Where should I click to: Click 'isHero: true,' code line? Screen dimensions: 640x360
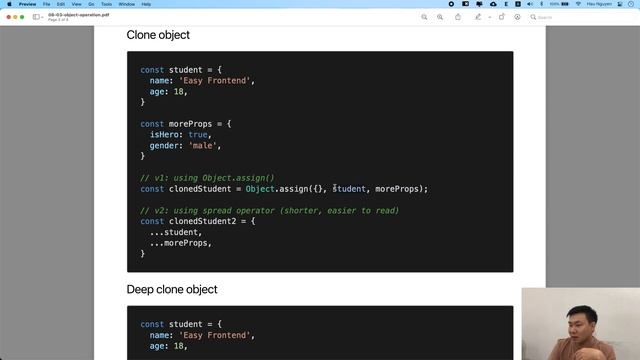click(180, 135)
